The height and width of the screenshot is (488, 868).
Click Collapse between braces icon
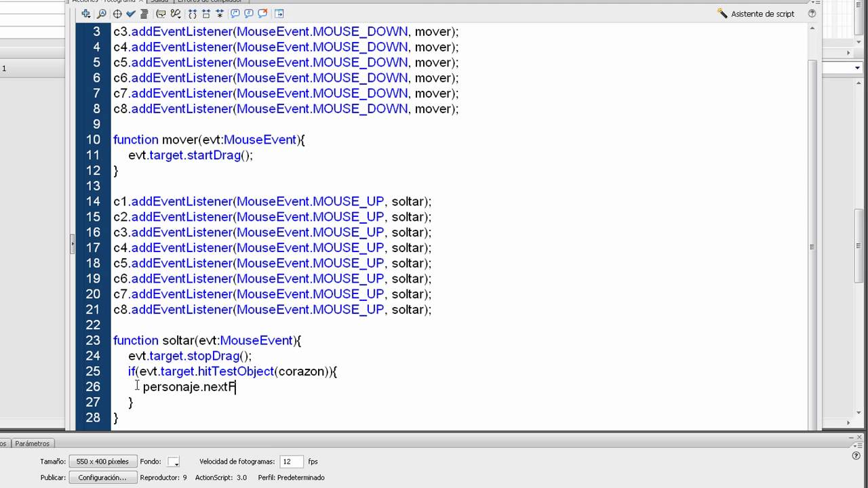tap(193, 14)
